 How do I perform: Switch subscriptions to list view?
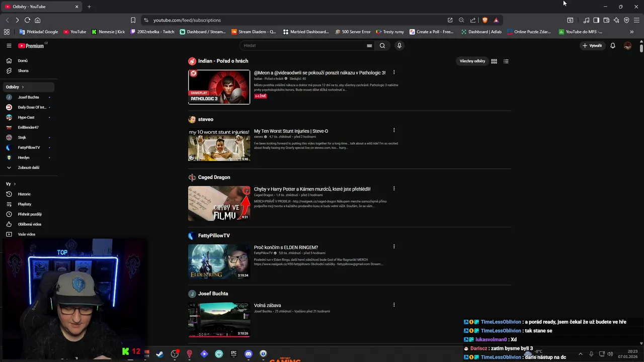click(x=506, y=61)
